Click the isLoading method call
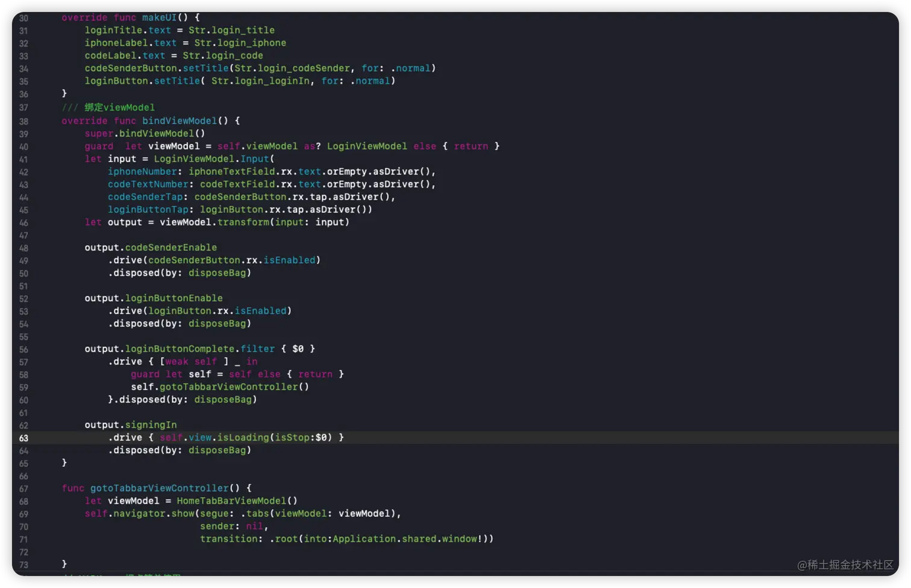The width and height of the screenshot is (911, 588). click(243, 437)
